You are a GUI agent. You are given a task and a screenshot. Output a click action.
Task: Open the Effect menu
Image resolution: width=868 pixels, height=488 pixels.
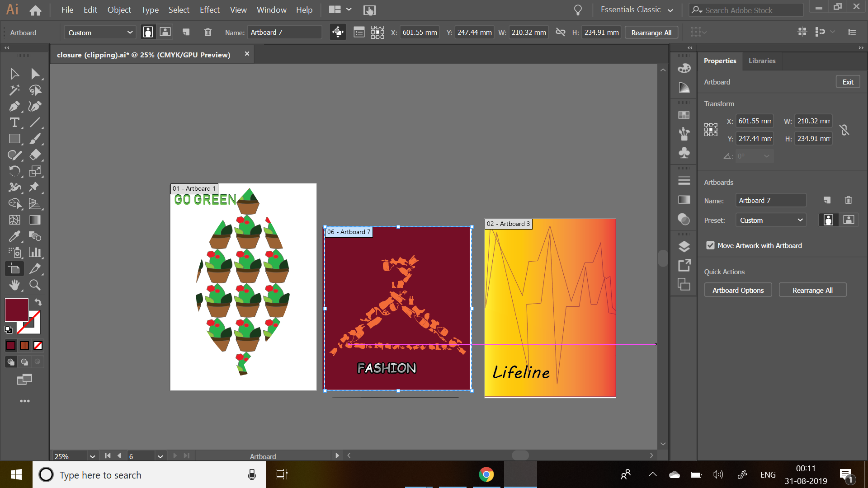coord(209,9)
